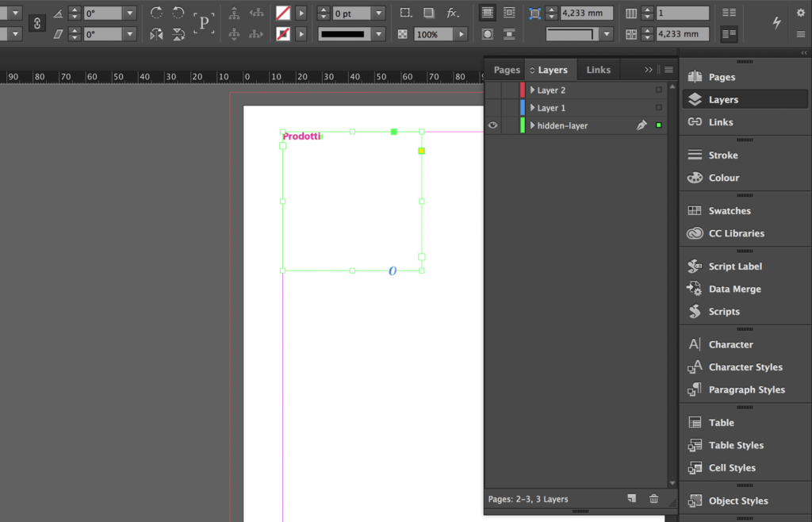812x522 pixels.
Task: Open the rotation angle dropdown
Action: (130, 13)
